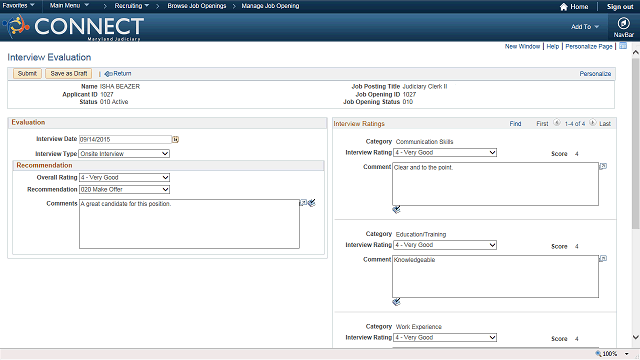The height and width of the screenshot is (360, 640).
Task: Spell check the recommendation Comments field
Action: [312, 203]
